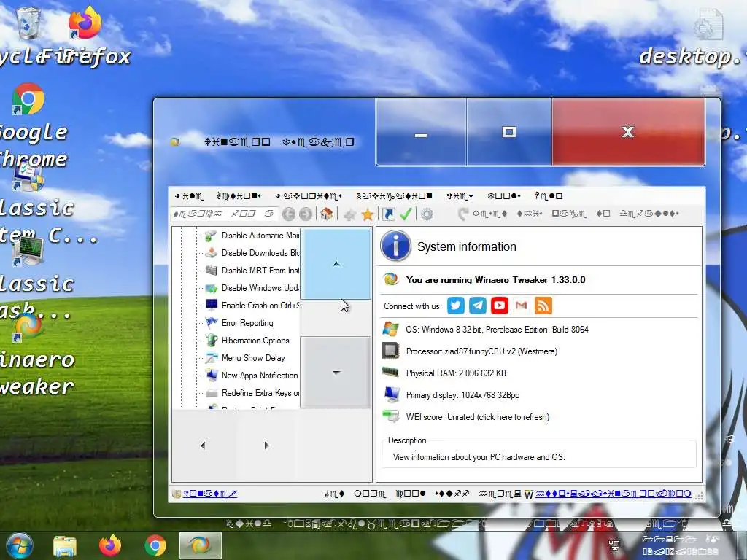Click the green checkmark toolbar icon
747x560 pixels.
pos(406,214)
